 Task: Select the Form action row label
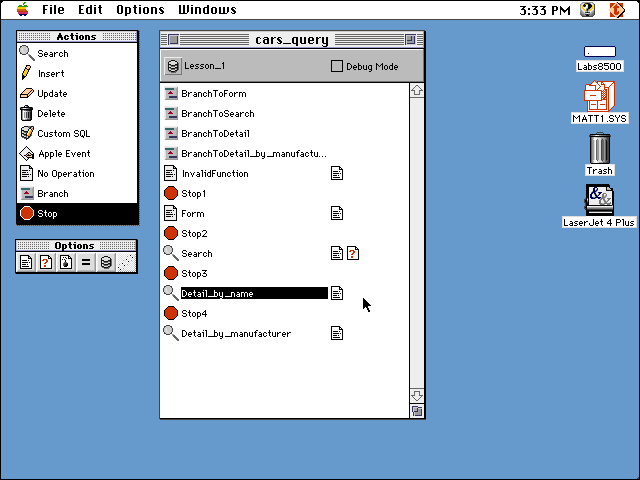pyautogui.click(x=193, y=214)
